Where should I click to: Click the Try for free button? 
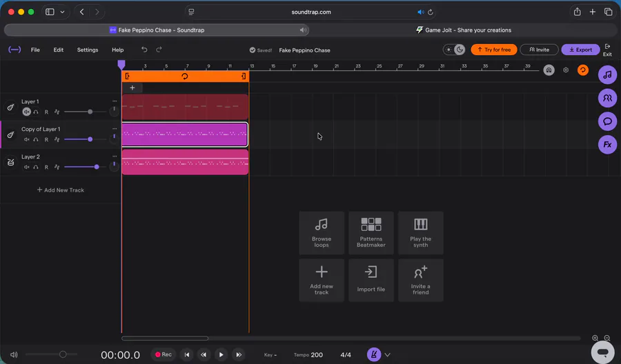[494, 50]
